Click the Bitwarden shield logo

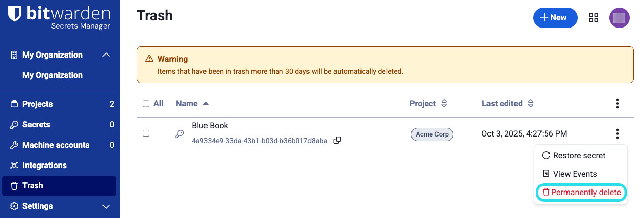tap(15, 14)
